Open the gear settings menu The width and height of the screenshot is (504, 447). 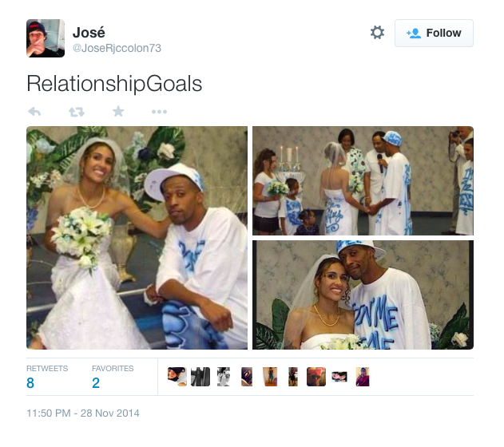point(377,33)
